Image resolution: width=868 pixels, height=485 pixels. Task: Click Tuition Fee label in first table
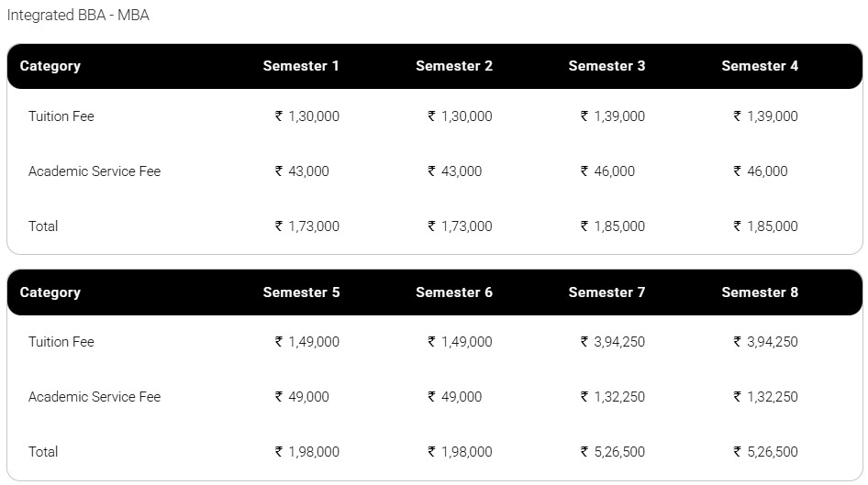point(61,116)
